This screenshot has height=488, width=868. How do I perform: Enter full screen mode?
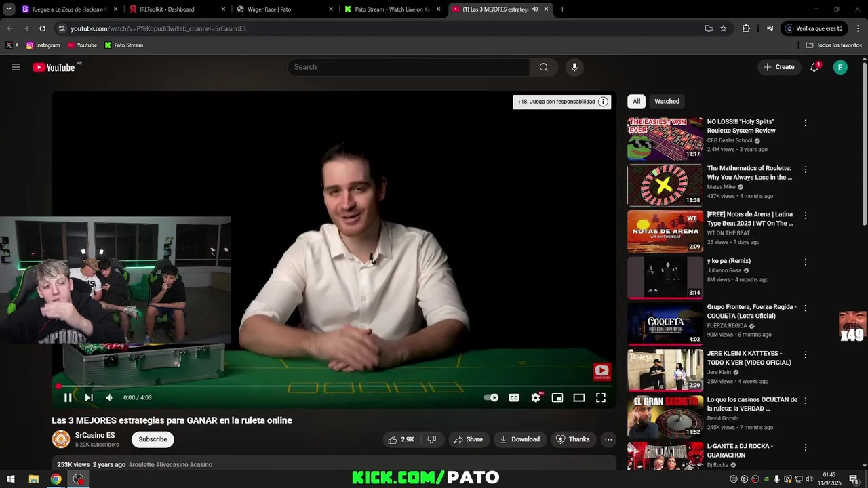click(601, 398)
